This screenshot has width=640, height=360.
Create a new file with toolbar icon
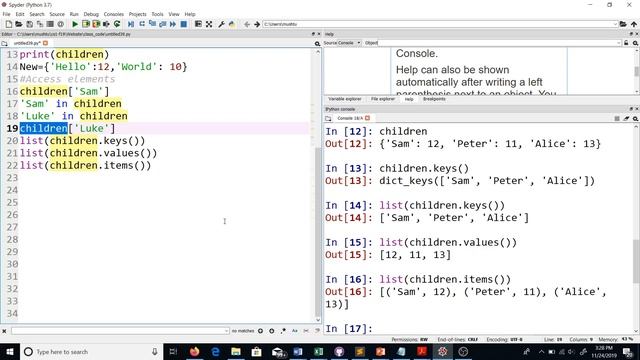coord(9,24)
